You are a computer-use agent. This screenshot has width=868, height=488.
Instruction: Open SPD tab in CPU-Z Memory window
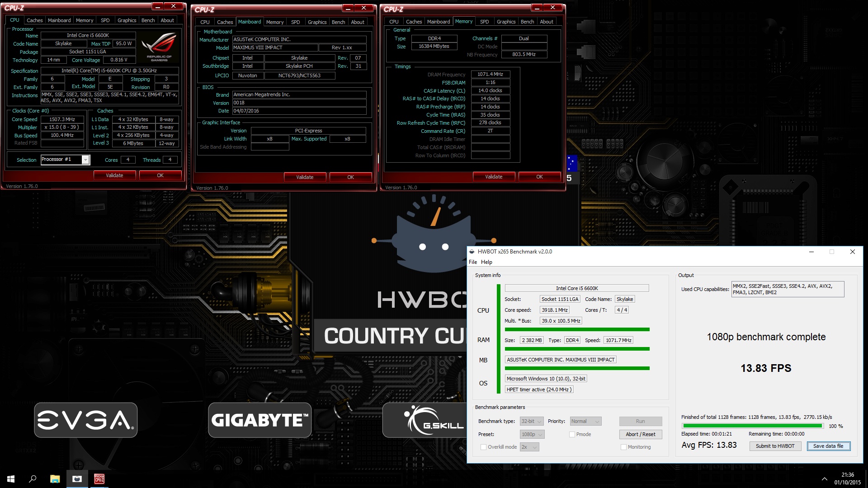click(484, 22)
